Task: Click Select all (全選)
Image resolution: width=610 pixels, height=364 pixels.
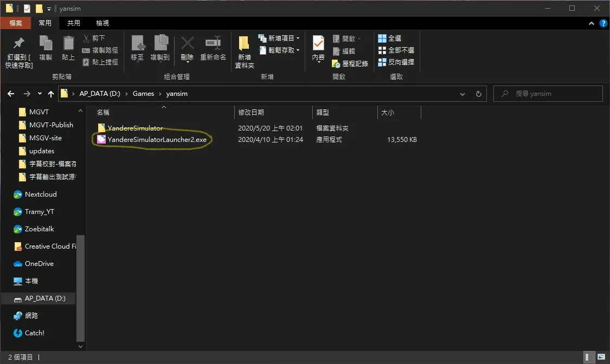Action: [x=389, y=38]
